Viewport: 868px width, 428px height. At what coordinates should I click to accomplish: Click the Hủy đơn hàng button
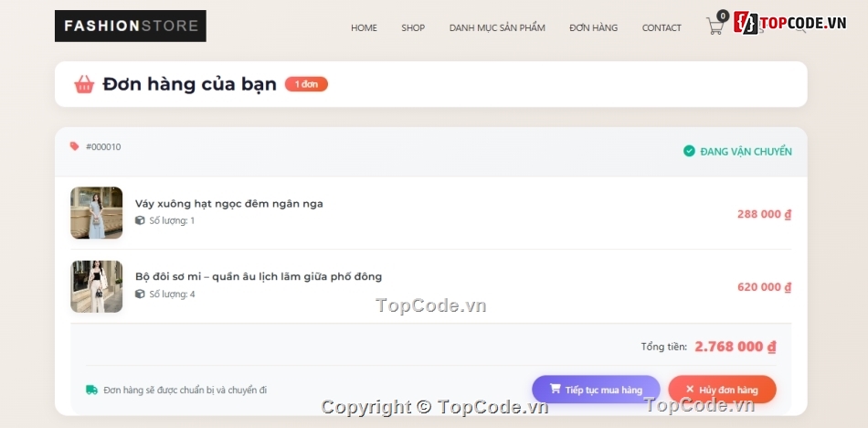point(723,390)
